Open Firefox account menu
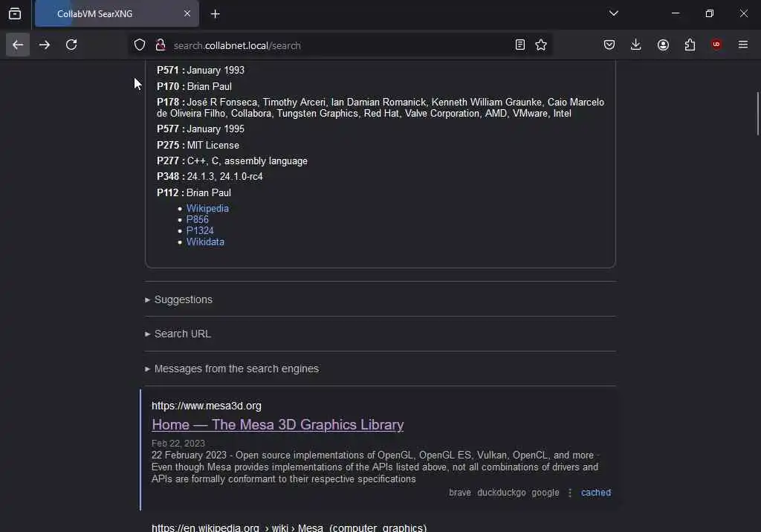This screenshot has height=532, width=761. tap(663, 45)
